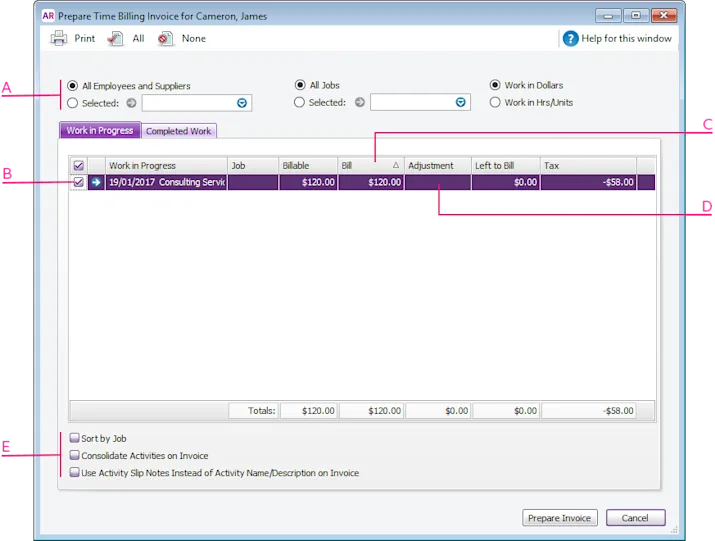Click Bill $120.00 cell in row
Viewport: 715px width, 541px height.
(x=371, y=182)
